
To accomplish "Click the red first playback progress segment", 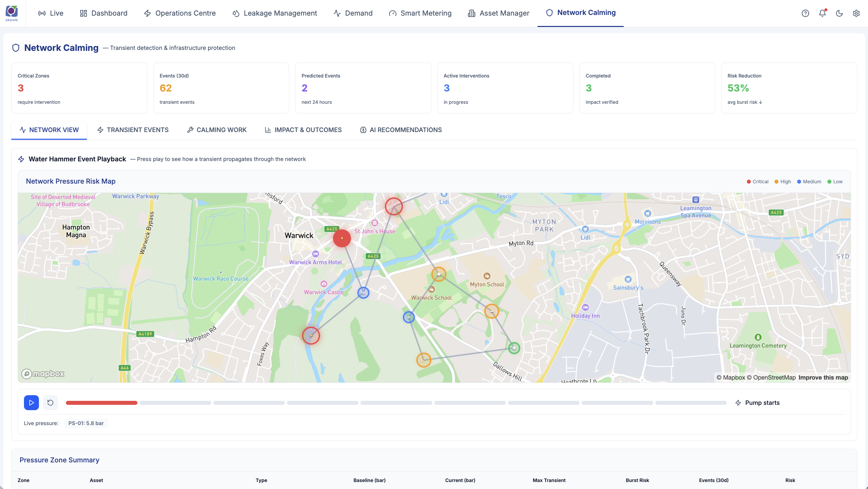I will (102, 403).
